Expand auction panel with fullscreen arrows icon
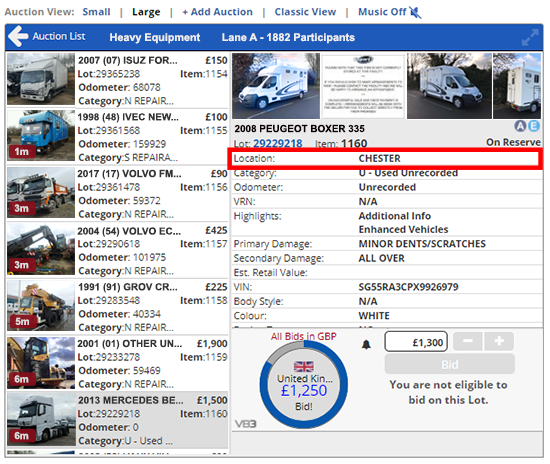550x464 pixels. point(530,38)
